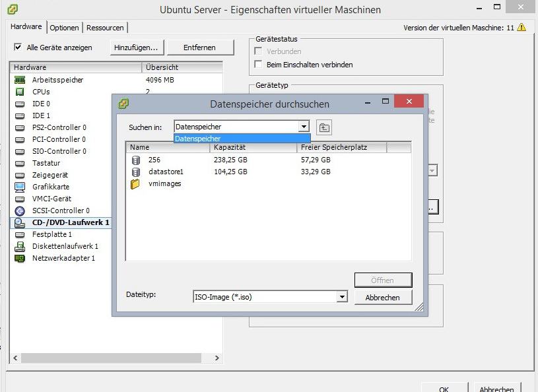
Task: Click the Zeigegerät pointing device icon
Action: coord(20,176)
